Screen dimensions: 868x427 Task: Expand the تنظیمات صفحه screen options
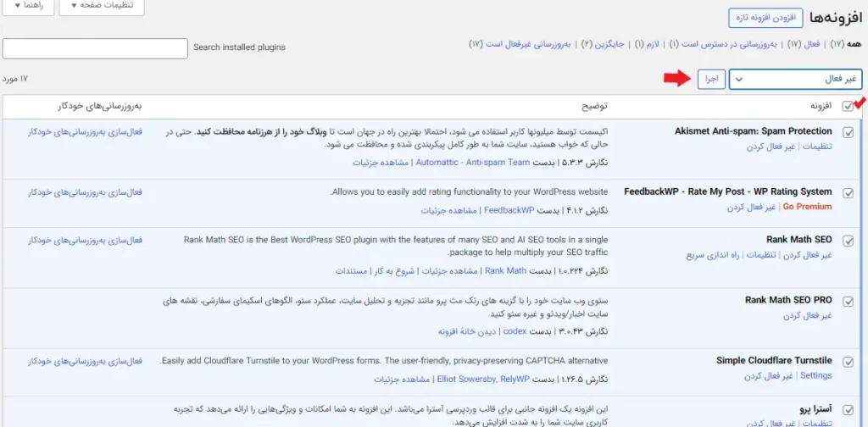pos(102,6)
